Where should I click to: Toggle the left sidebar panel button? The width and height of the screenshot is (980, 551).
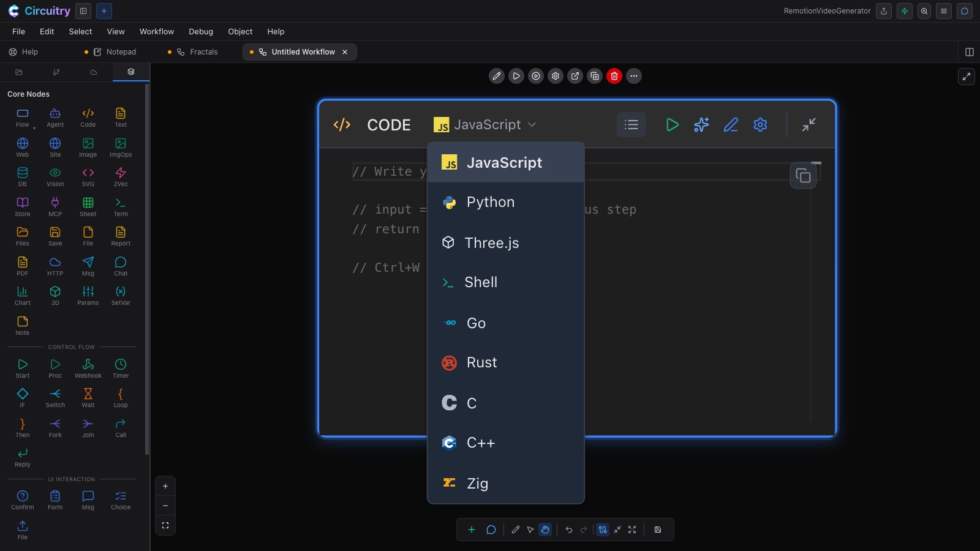pos(83,11)
